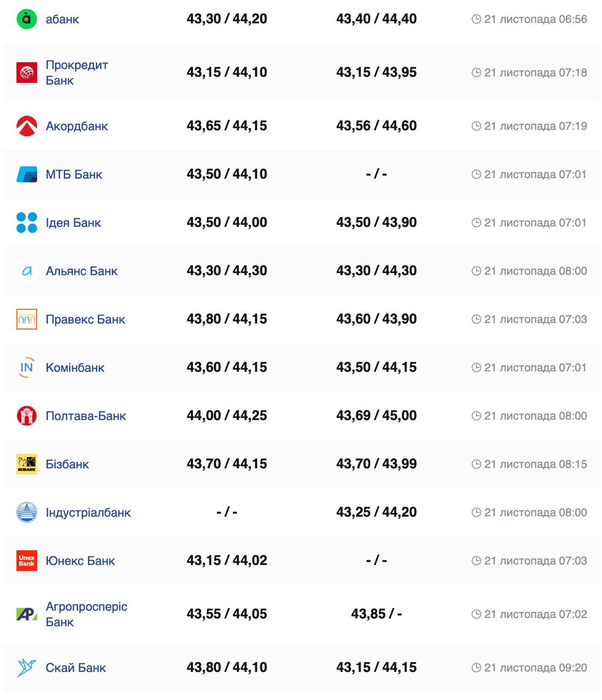Click the Юнекс Банк Unex logo
Viewport: 602px width, 700px height.
[x=26, y=561]
